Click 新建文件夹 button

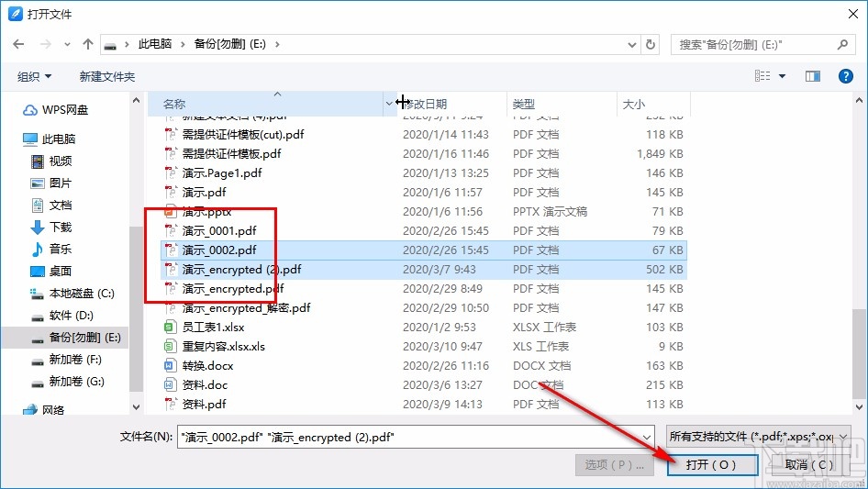coord(106,76)
